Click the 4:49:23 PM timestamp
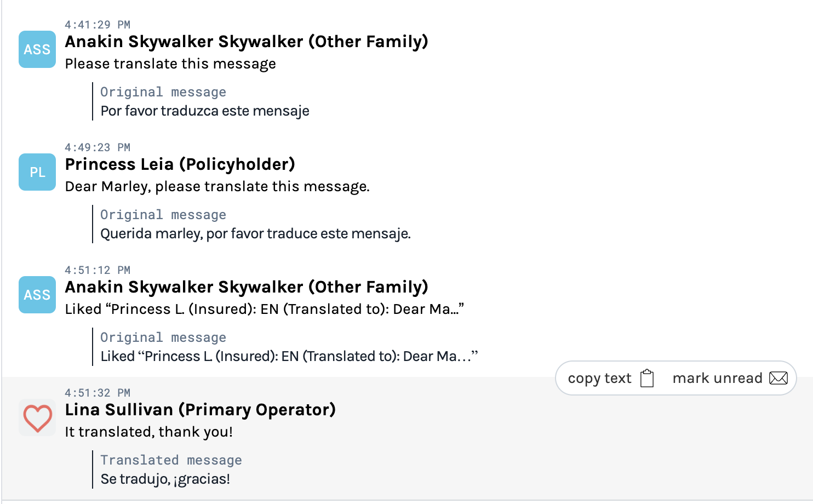Viewport: 813px width, 504px height. (98, 147)
